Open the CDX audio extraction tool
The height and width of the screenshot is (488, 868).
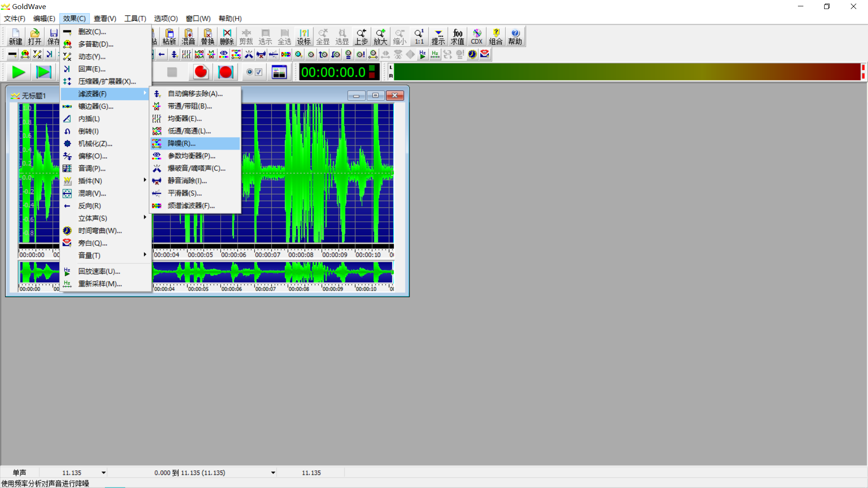pyautogui.click(x=476, y=37)
